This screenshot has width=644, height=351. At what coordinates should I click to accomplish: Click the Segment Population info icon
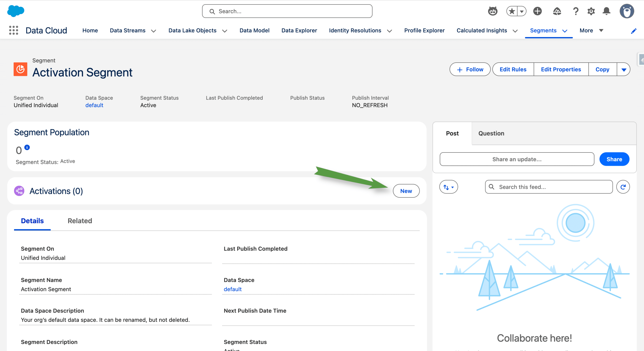[27, 147]
